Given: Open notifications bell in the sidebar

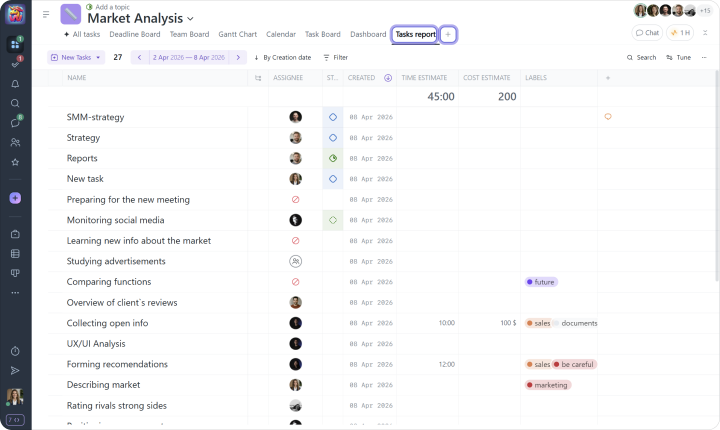Looking at the screenshot, I should pos(15,83).
